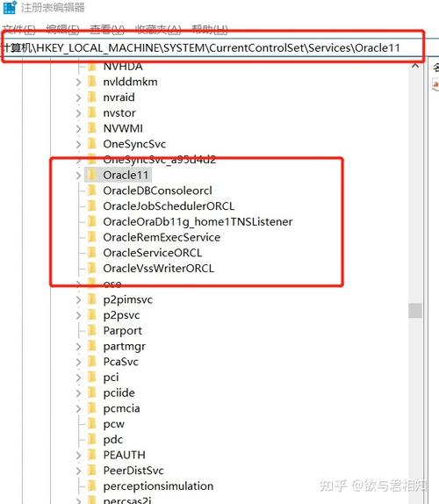Click the nvlddmkm folder icon
439x504 pixels.
[92, 82]
